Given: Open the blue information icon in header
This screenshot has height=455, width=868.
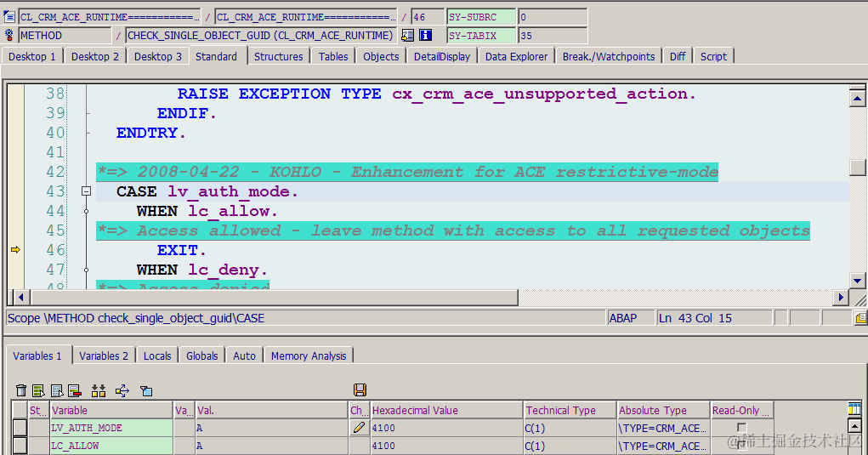Looking at the screenshot, I should coord(426,36).
